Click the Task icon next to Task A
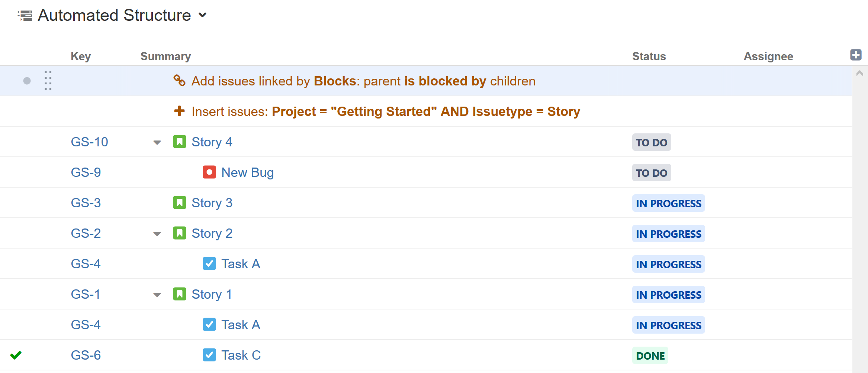 [209, 263]
